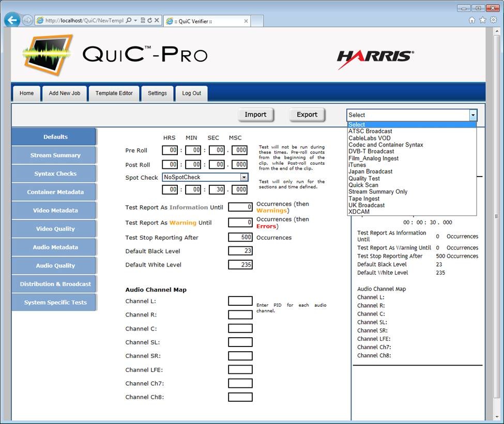Select Quick Scan template option
Screen dimensions: 504x424
[x=363, y=185]
